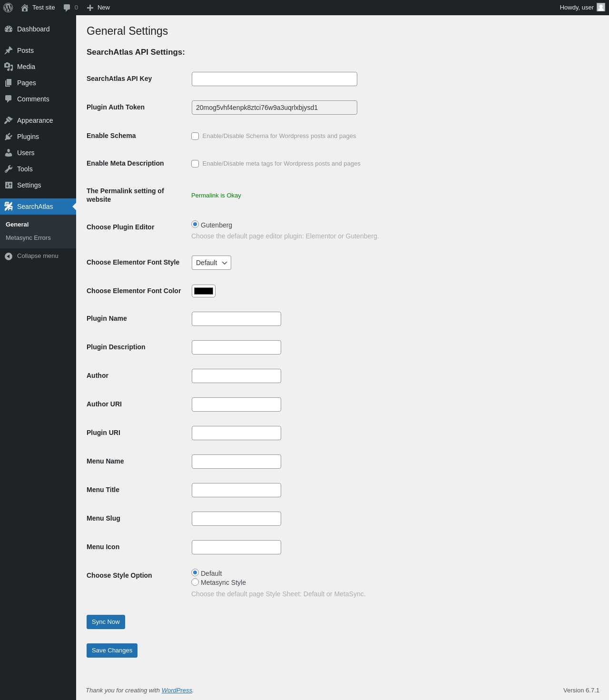Image resolution: width=609 pixels, height=700 pixels.
Task: Enable the Meta Description checkbox
Action: [x=195, y=164]
